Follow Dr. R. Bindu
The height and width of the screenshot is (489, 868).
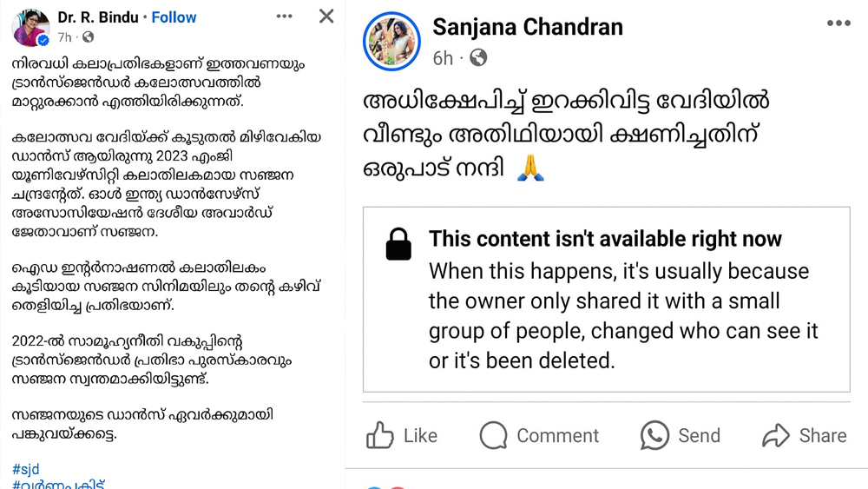[x=174, y=17]
